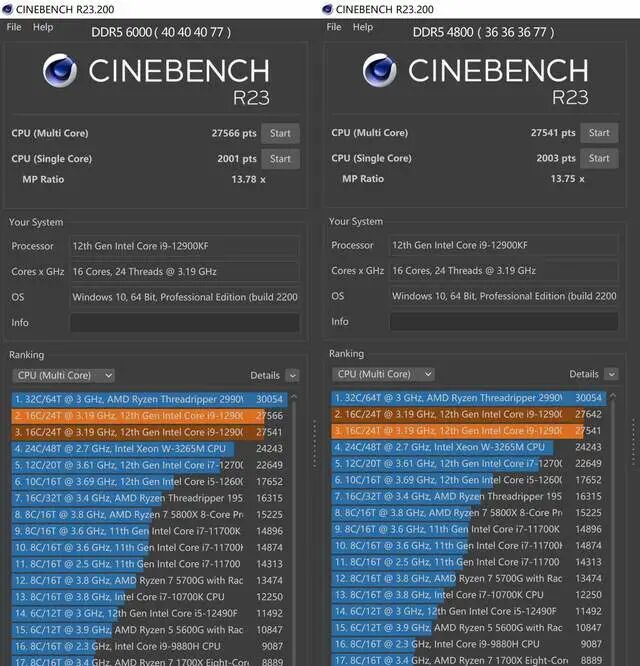Start Single Core test in left window
Viewport: 640px width, 666px height.
click(x=280, y=159)
